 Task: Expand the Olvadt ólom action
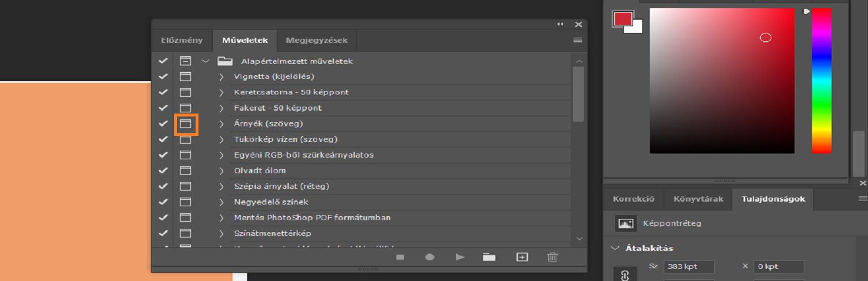pyautogui.click(x=221, y=170)
